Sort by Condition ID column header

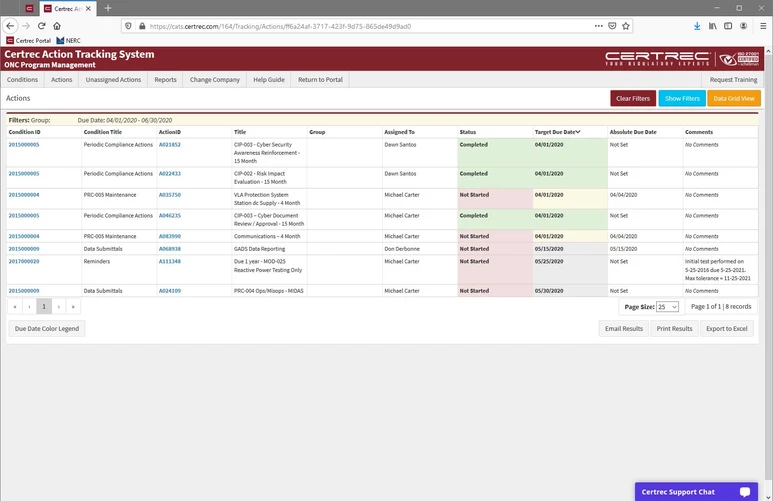[24, 132]
